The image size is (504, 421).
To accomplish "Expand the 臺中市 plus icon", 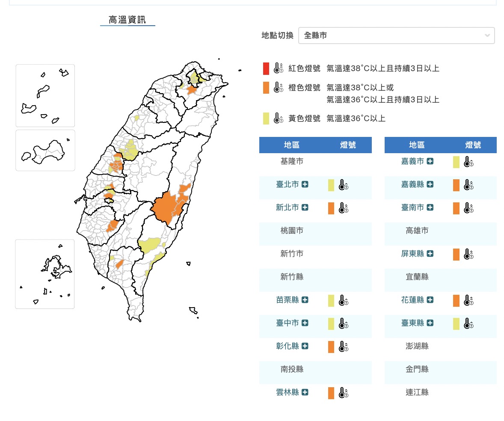I will [x=305, y=323].
